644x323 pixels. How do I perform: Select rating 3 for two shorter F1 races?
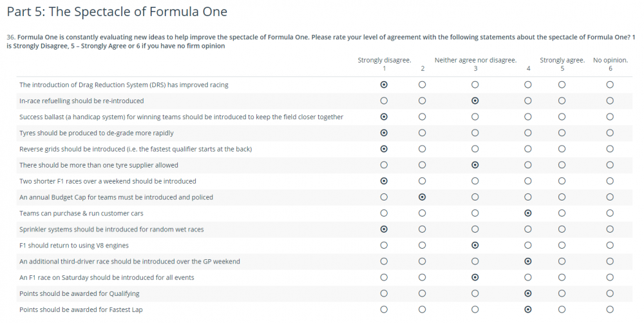point(475,181)
